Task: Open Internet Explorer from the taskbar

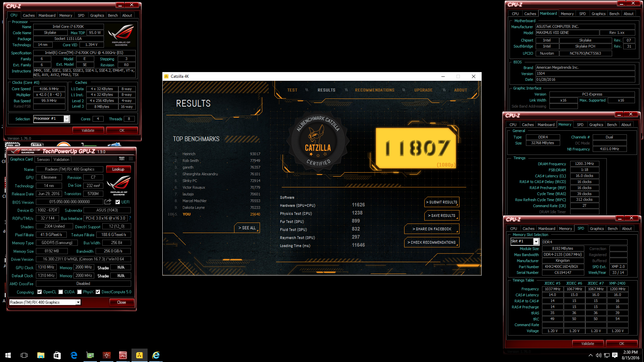Action: pos(156,355)
